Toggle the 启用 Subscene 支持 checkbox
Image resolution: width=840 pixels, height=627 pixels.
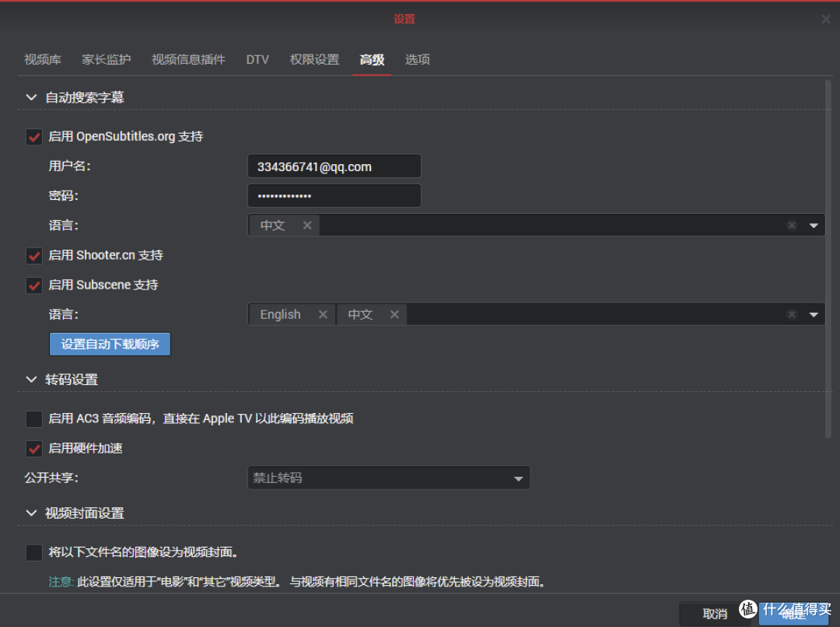point(34,285)
